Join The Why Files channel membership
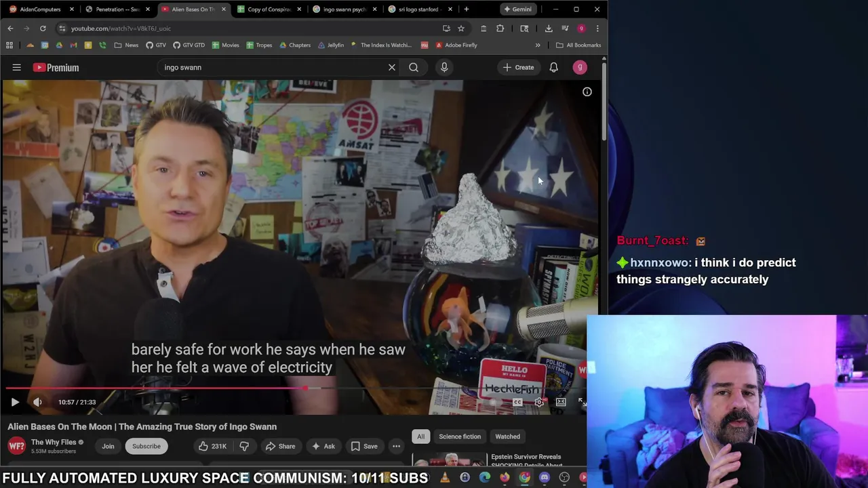This screenshot has height=488, width=868. [108, 446]
